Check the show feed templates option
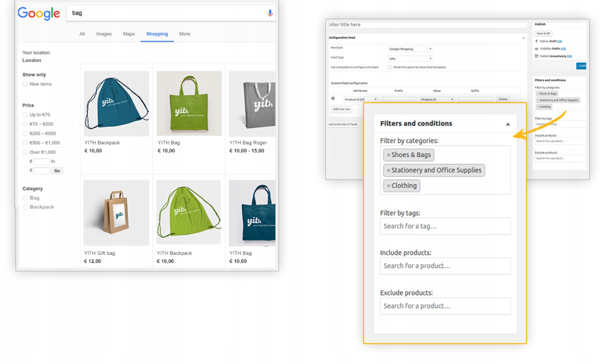 pyautogui.click(x=390, y=67)
